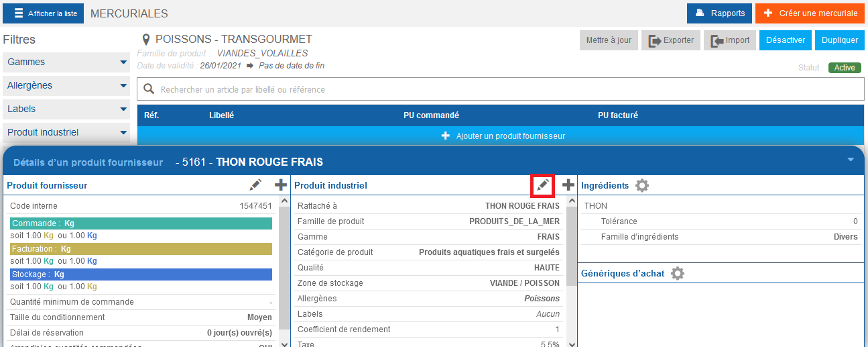Click the validity date 26/01/2021

point(221,66)
